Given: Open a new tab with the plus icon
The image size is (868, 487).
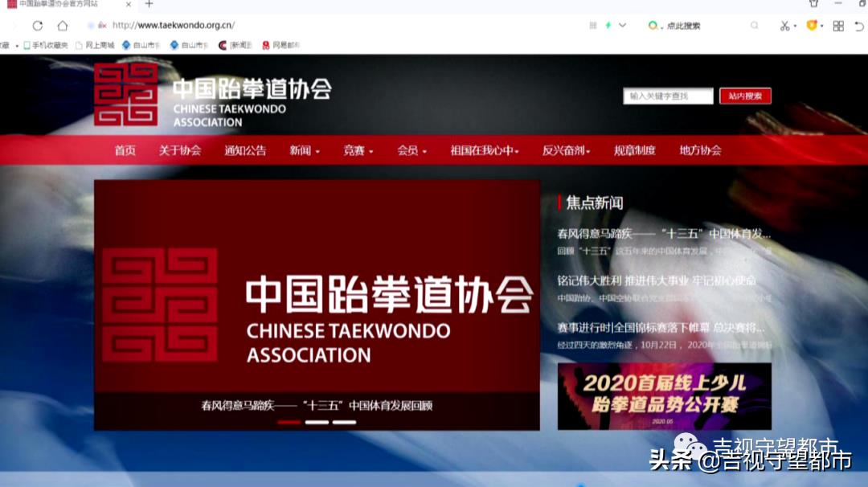Looking at the screenshot, I should 149,4.
